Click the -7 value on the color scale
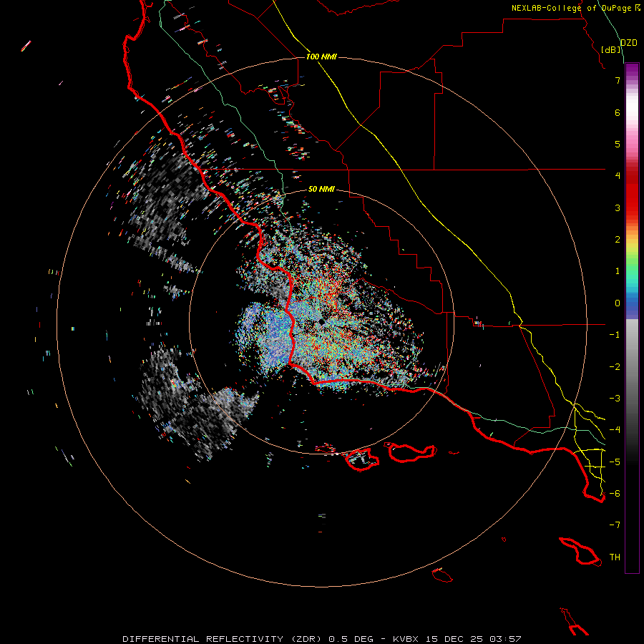The image size is (644, 644). (x=615, y=525)
